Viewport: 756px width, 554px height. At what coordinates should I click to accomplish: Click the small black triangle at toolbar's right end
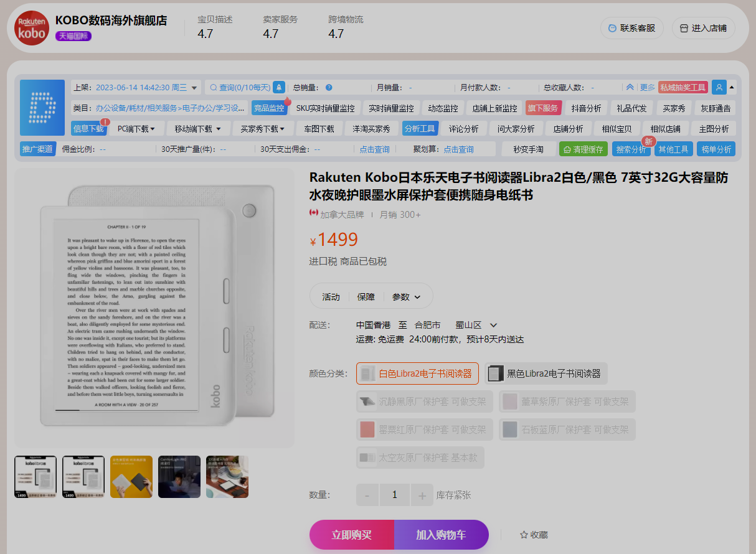click(x=732, y=87)
